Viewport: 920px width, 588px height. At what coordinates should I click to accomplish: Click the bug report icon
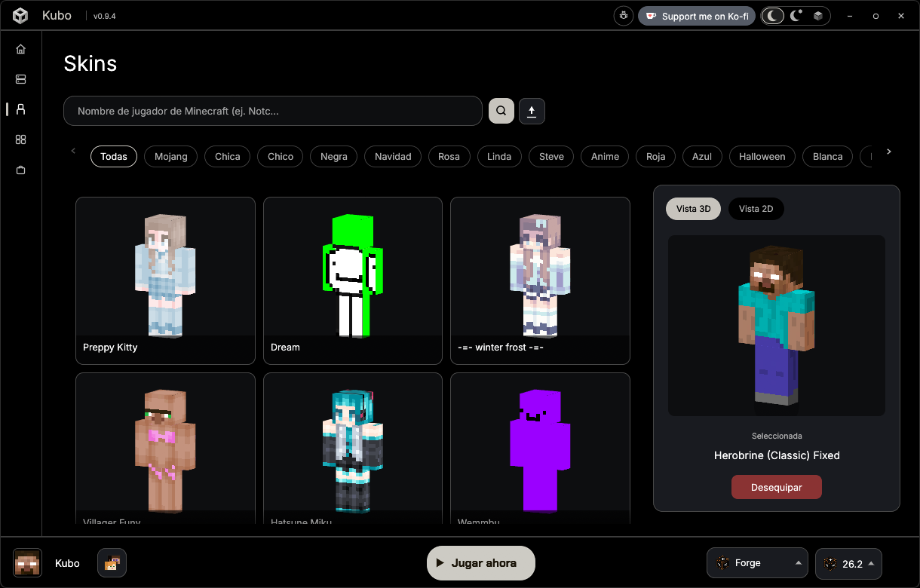click(x=624, y=16)
